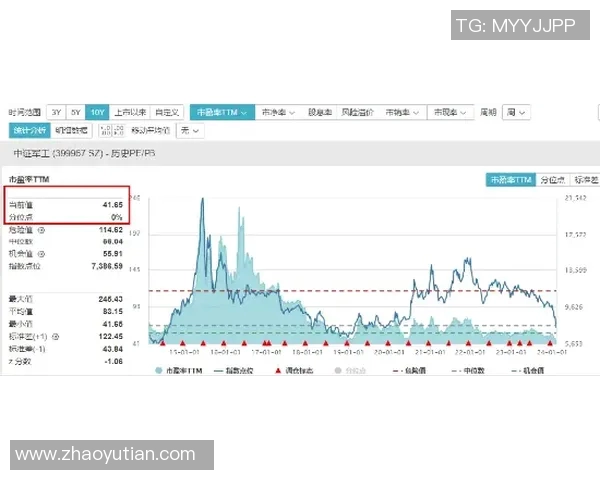Screen dimensions: 600x480
Task: Click the 当前值 value 41.65
Action: pos(112,205)
